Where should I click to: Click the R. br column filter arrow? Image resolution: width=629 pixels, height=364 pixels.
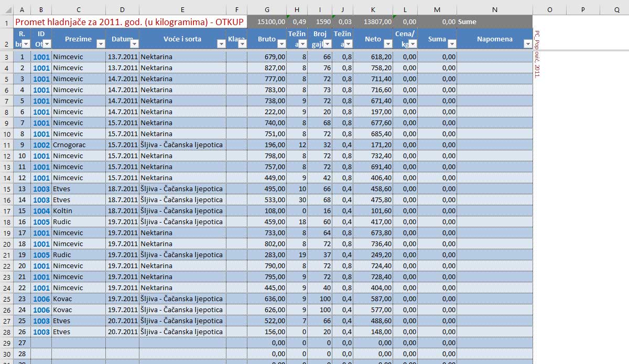26,44
